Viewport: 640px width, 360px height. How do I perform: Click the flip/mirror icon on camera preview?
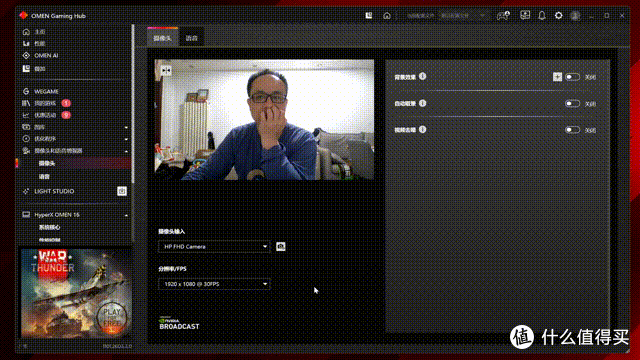(x=166, y=71)
